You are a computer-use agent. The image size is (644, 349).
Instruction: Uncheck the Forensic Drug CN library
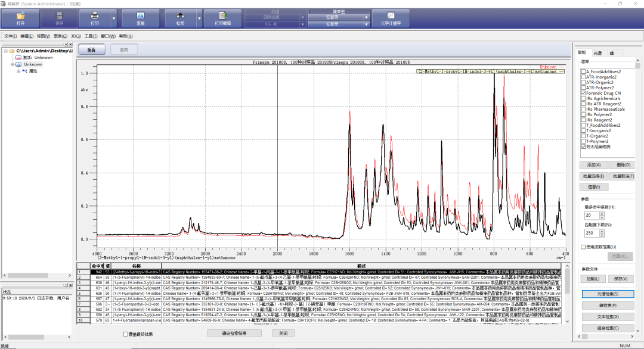point(583,94)
